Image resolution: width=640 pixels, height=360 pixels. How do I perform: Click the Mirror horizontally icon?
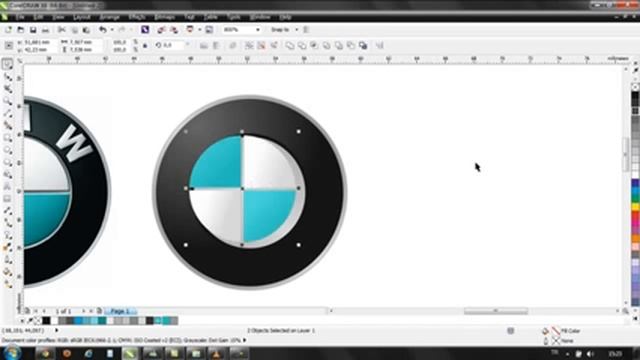pyautogui.click(x=204, y=45)
